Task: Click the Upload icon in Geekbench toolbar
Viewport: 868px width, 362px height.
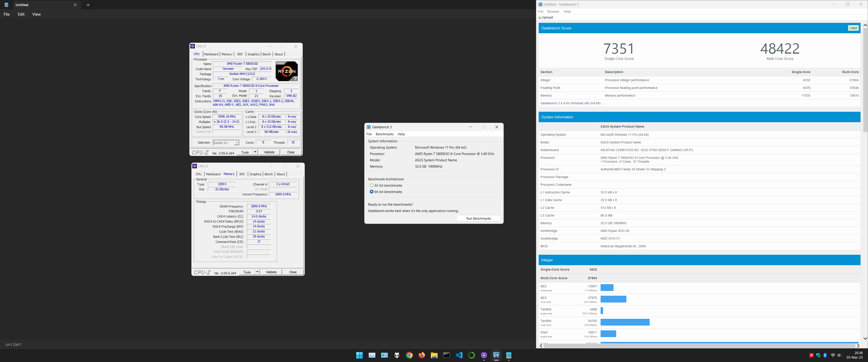Action: pyautogui.click(x=540, y=18)
